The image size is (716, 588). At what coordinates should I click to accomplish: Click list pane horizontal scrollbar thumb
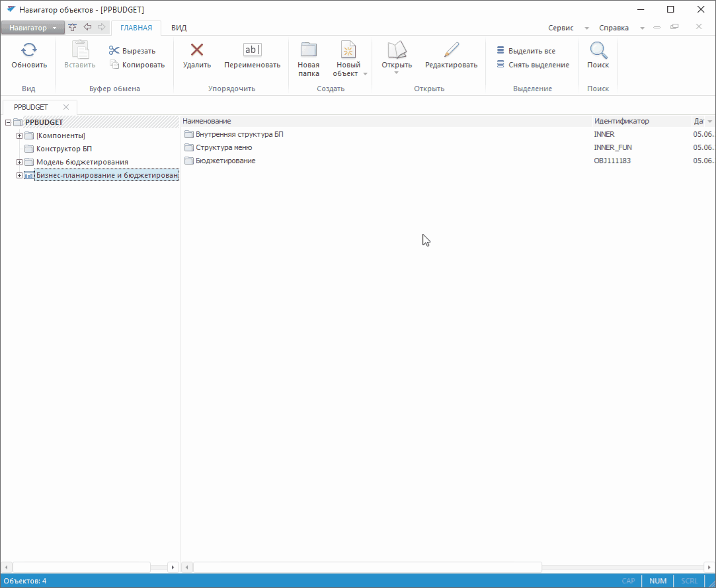[368, 568]
